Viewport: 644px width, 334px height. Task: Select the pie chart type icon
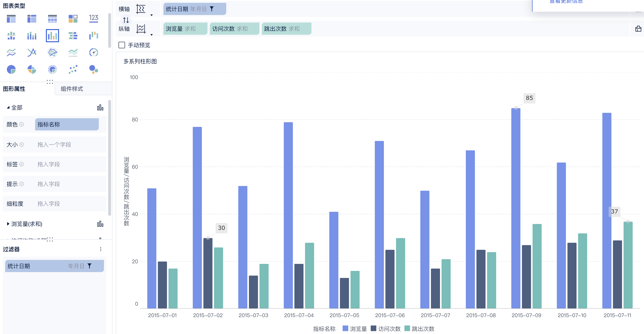11,69
